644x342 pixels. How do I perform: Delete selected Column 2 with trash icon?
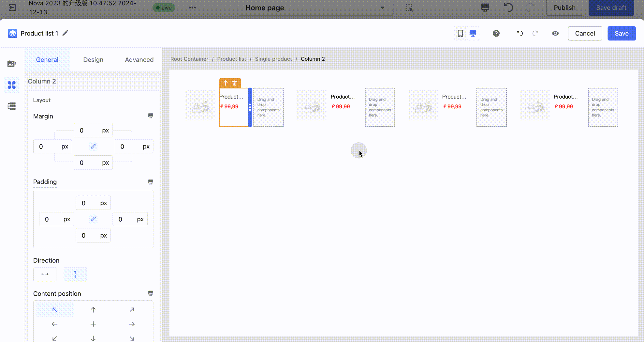pyautogui.click(x=235, y=83)
